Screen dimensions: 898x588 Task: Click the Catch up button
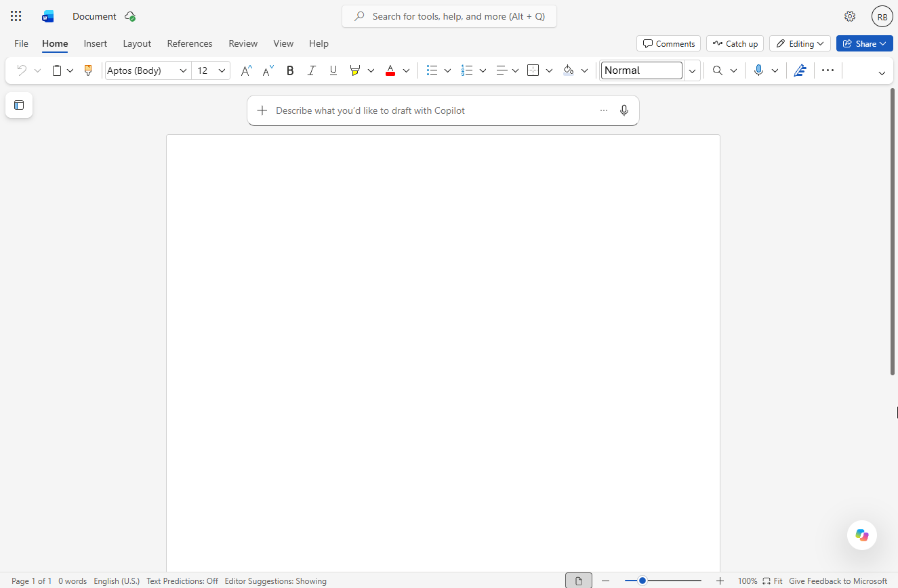click(735, 43)
